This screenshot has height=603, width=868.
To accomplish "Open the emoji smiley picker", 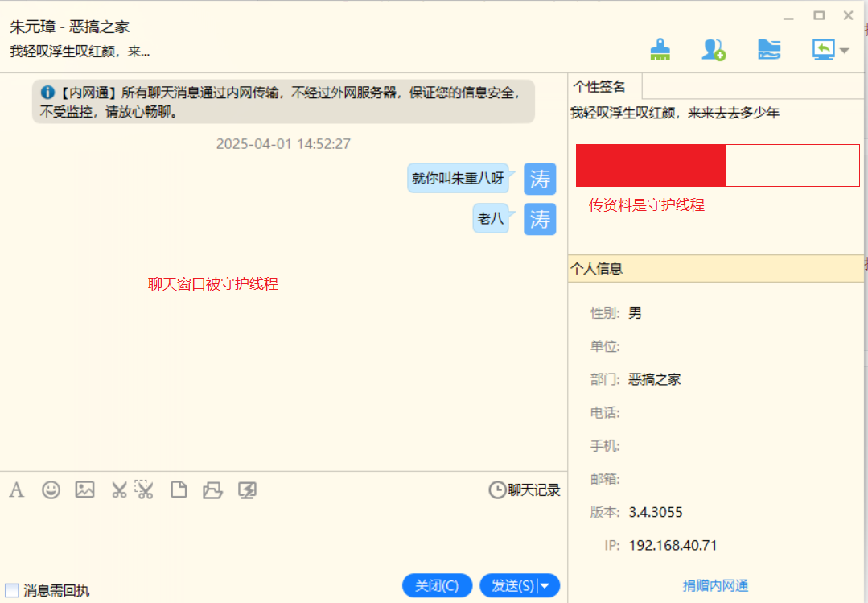I will point(51,489).
